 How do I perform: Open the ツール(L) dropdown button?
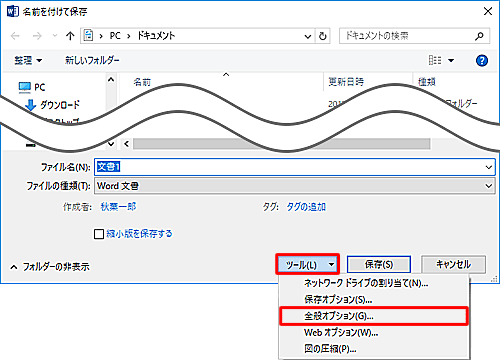pos(307,265)
